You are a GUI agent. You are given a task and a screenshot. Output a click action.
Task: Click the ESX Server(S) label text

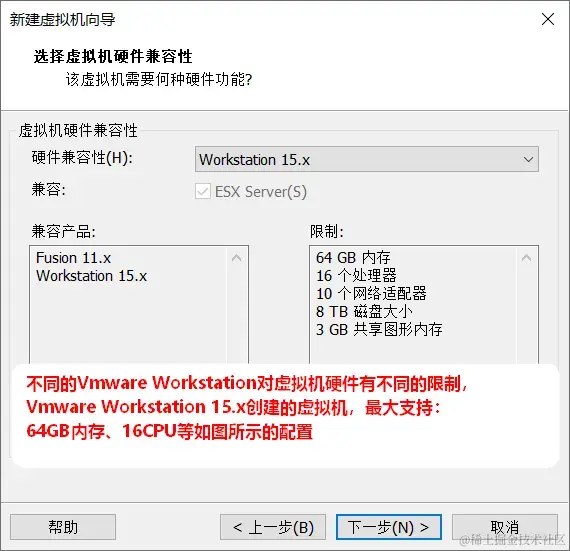coord(261,192)
